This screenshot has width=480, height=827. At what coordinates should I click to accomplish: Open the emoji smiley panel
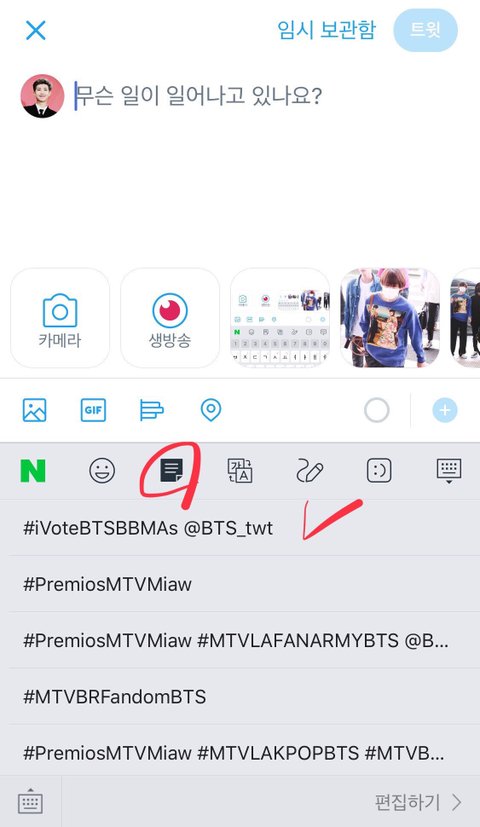tap(102, 470)
